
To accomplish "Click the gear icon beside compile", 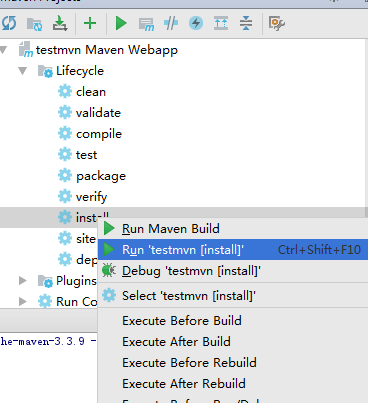I will tap(65, 134).
